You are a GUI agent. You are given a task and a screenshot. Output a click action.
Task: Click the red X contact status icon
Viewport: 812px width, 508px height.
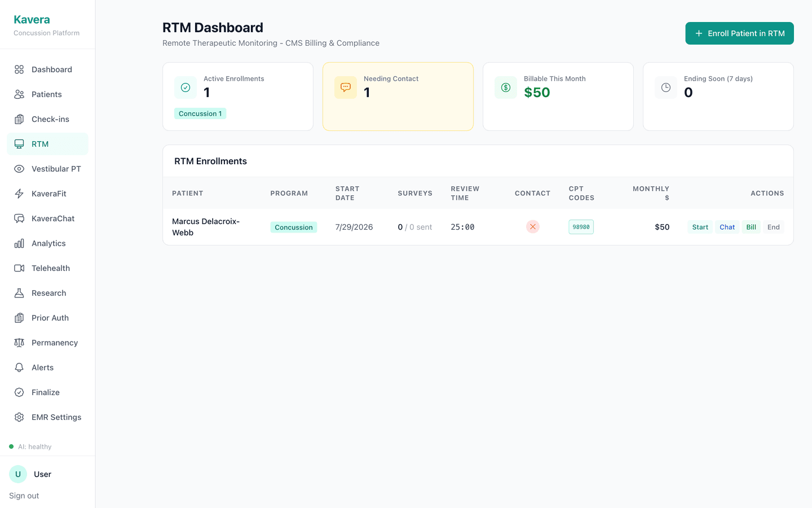click(x=533, y=227)
